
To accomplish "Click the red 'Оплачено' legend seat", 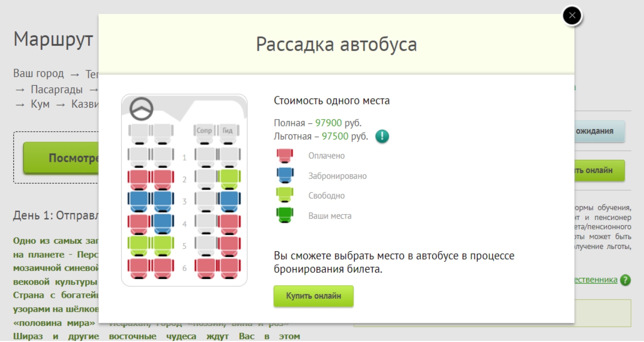I will [x=285, y=156].
